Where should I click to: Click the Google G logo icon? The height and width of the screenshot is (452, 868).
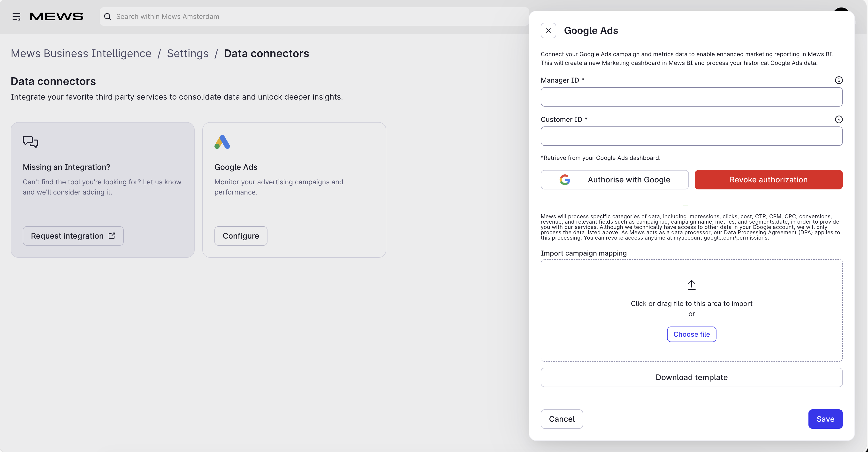click(x=565, y=180)
